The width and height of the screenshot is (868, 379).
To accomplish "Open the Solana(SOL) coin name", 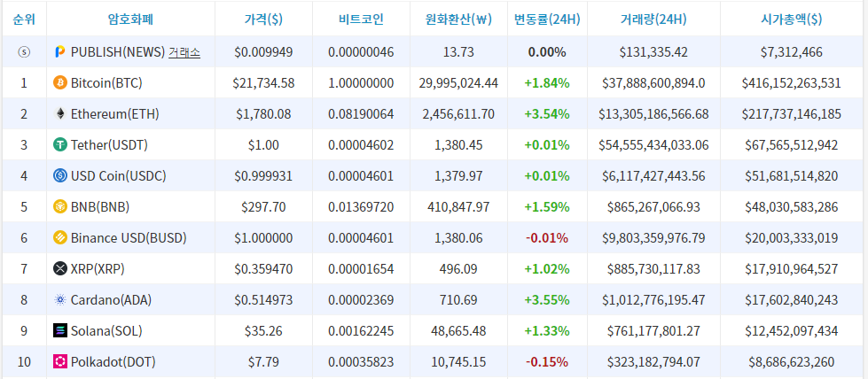I will pos(106,331).
